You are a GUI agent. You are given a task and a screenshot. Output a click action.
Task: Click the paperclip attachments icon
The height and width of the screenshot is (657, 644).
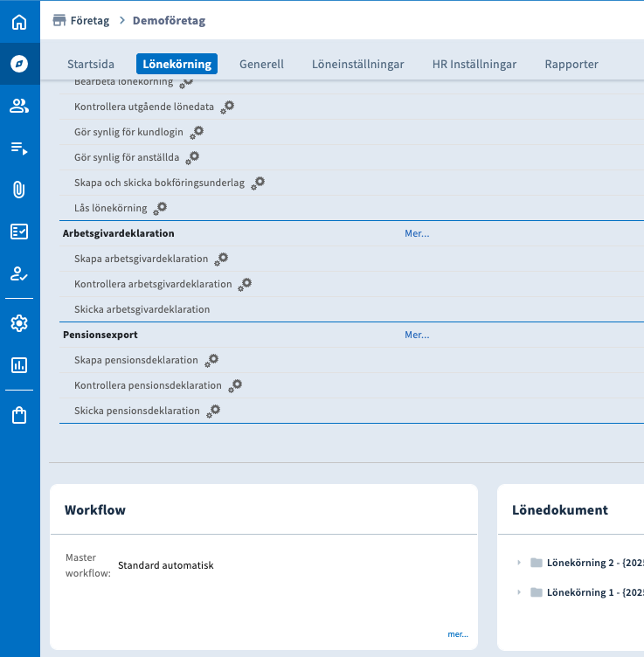click(x=19, y=190)
